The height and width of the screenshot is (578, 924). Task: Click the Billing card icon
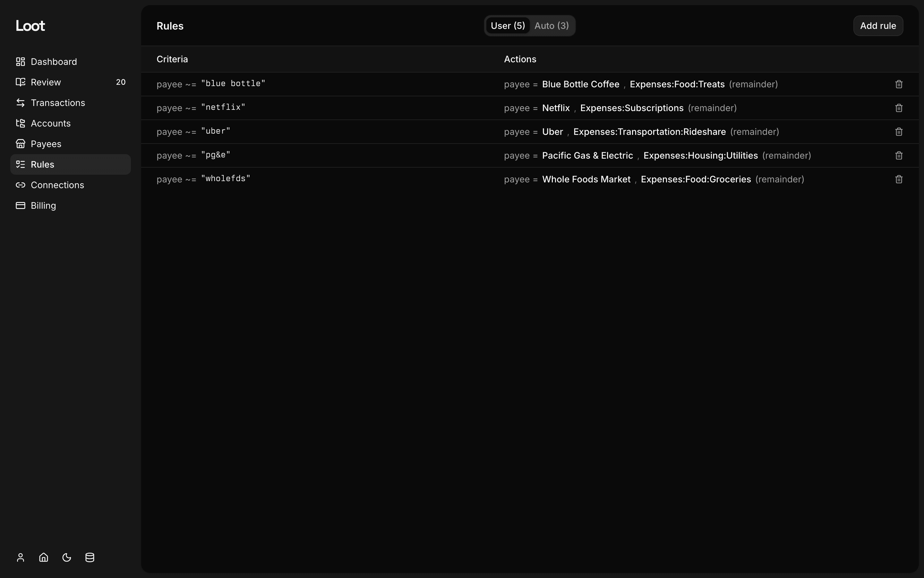tap(21, 206)
